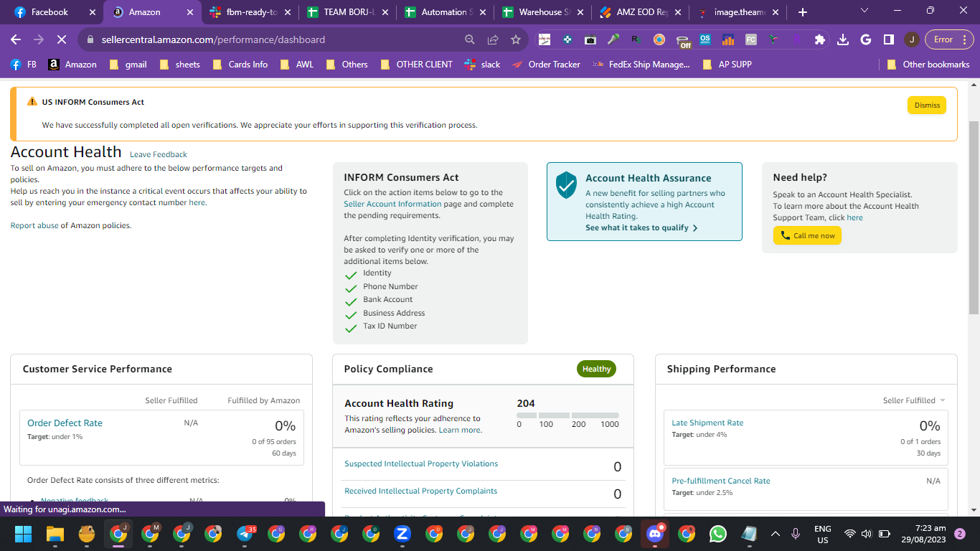Image resolution: width=980 pixels, height=551 pixels.
Task: Click the emergency contact 'here' link
Action: coord(197,202)
